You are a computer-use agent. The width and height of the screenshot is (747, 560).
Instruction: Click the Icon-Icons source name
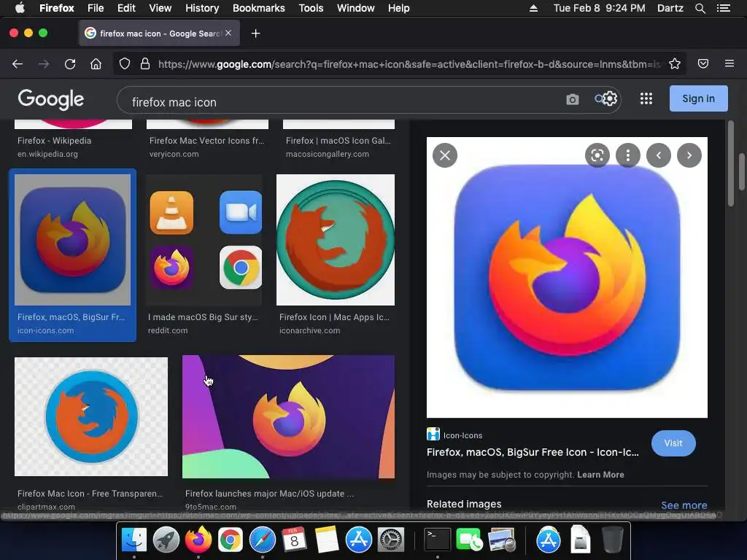tap(462, 435)
